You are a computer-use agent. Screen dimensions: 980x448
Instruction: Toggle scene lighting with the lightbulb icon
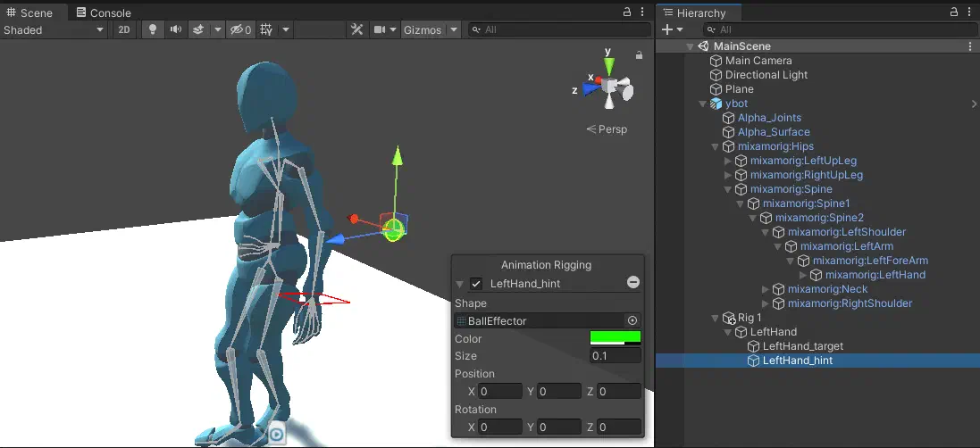152,29
